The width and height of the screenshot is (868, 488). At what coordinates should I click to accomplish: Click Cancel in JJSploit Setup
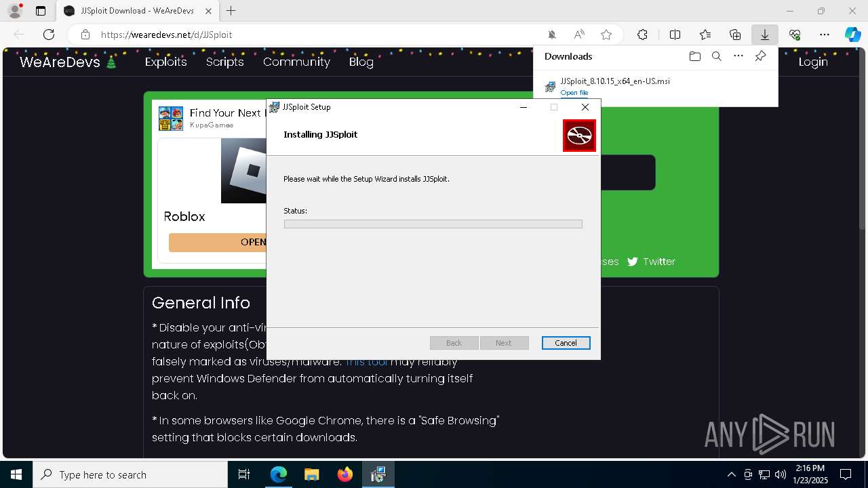click(x=566, y=343)
